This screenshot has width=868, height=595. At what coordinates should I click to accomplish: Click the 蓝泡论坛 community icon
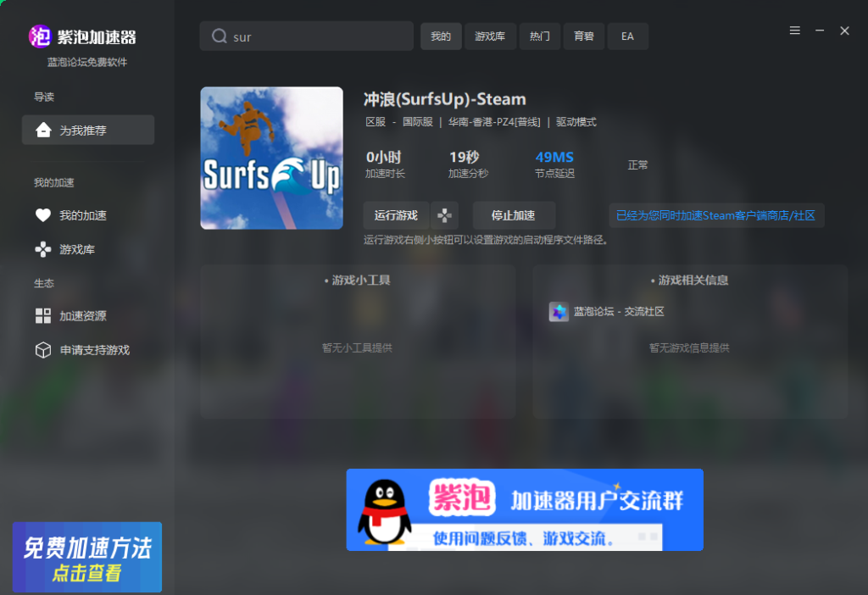[x=559, y=312]
